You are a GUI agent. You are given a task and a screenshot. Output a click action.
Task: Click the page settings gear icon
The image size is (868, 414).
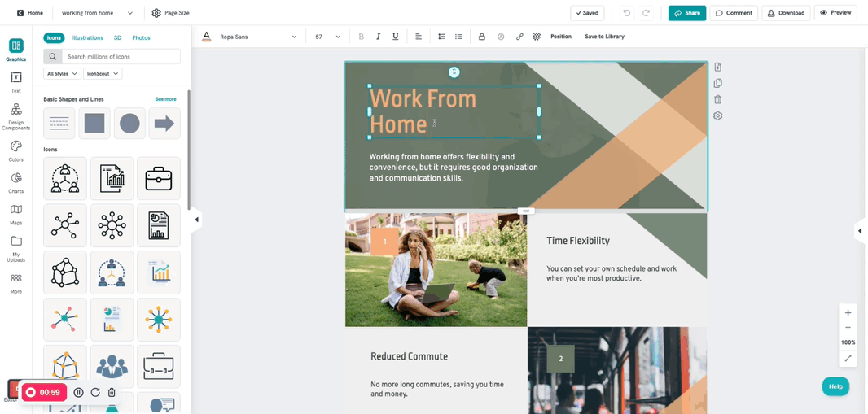point(718,115)
